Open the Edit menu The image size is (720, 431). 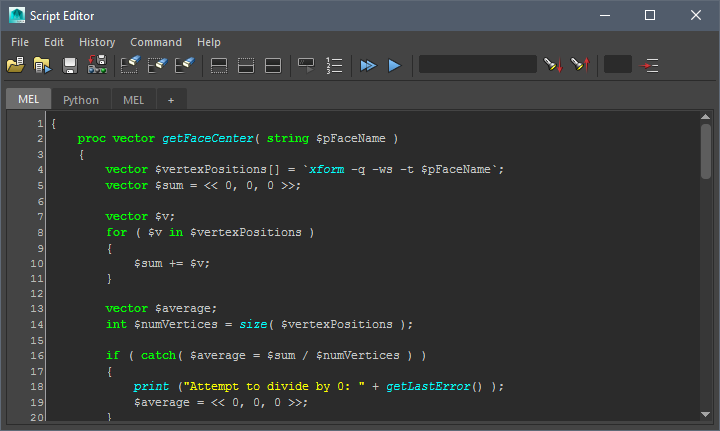54,42
